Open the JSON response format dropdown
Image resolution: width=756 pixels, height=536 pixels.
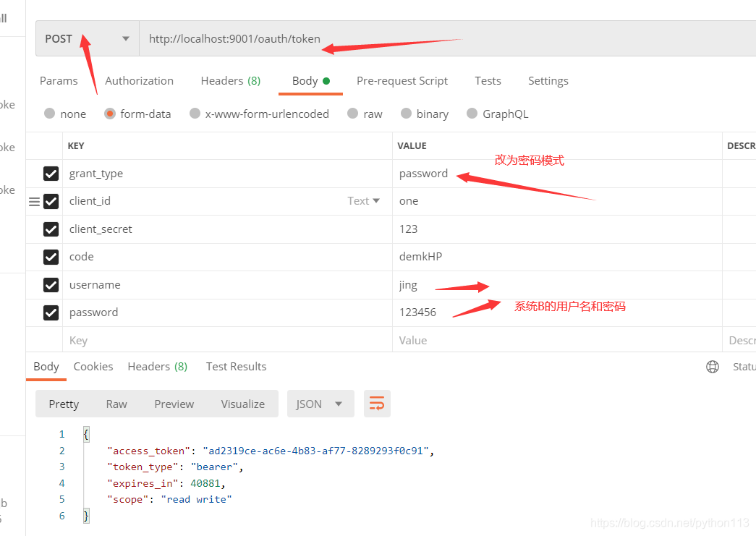click(x=320, y=404)
